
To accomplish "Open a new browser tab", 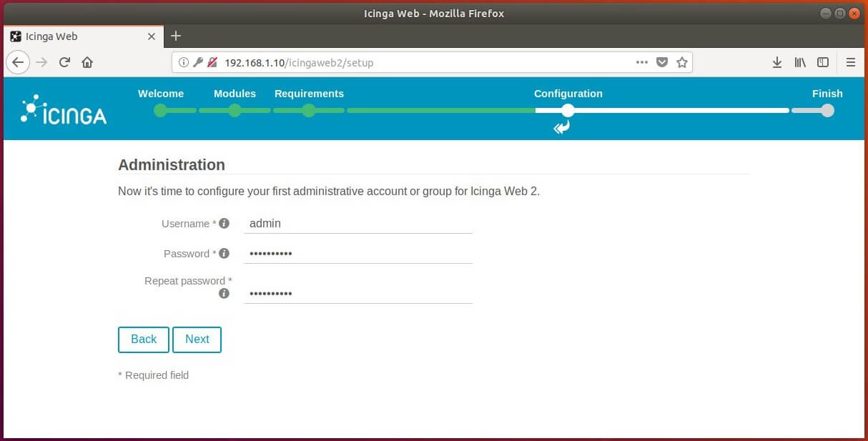I will click(176, 36).
